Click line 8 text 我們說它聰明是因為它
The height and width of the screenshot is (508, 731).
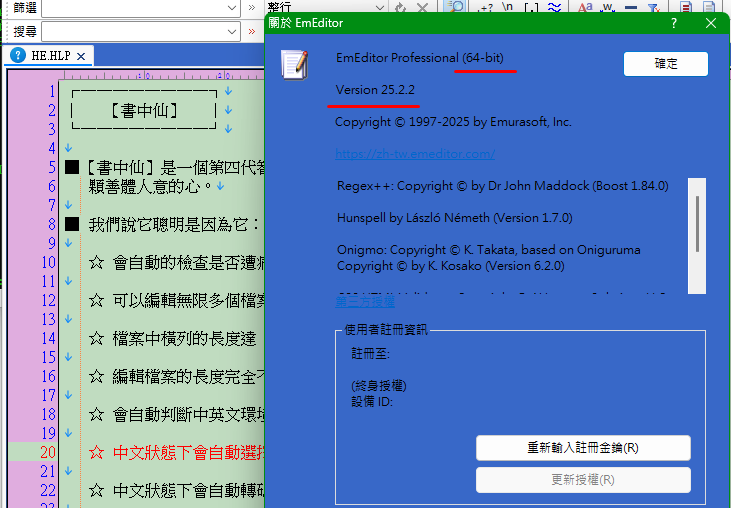coord(174,225)
